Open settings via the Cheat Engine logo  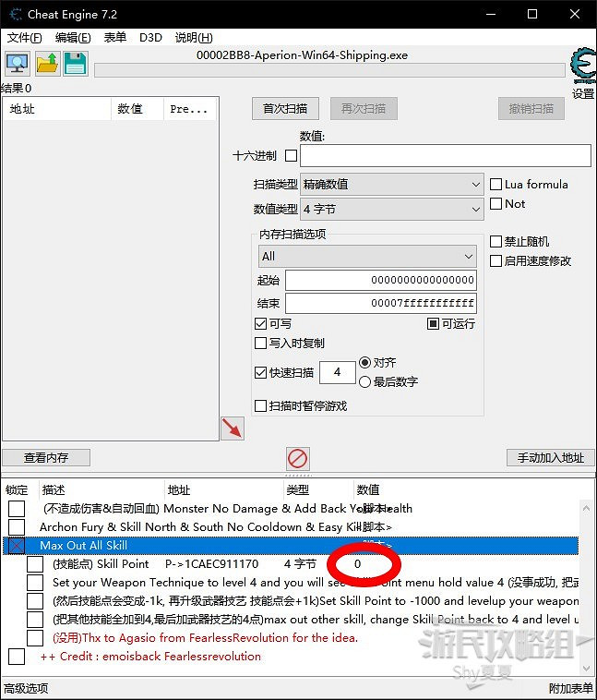click(x=583, y=66)
